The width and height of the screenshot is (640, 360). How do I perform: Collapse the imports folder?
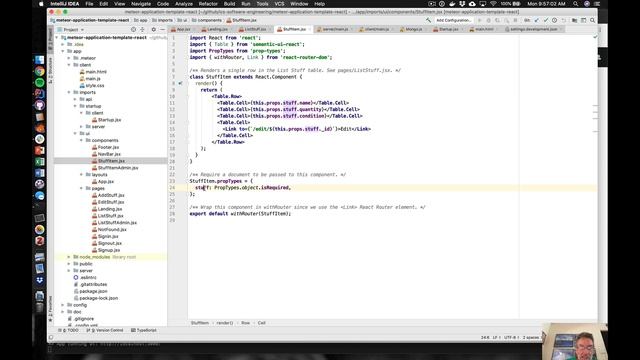click(x=69, y=92)
